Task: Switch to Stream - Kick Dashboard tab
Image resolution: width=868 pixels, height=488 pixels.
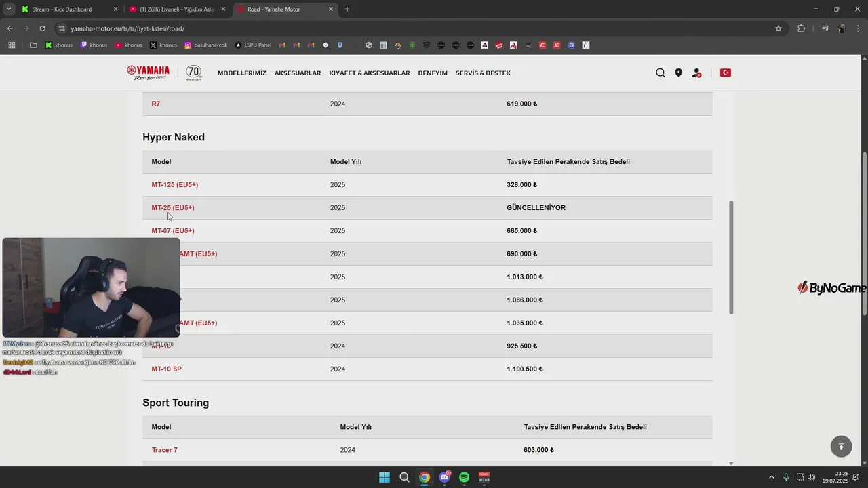Action: coord(62,9)
